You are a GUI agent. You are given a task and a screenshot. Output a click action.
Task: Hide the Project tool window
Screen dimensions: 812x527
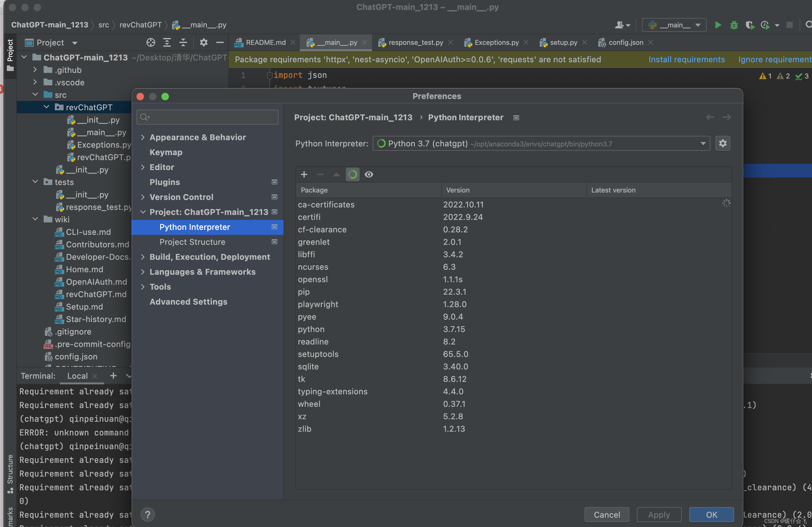(220, 42)
